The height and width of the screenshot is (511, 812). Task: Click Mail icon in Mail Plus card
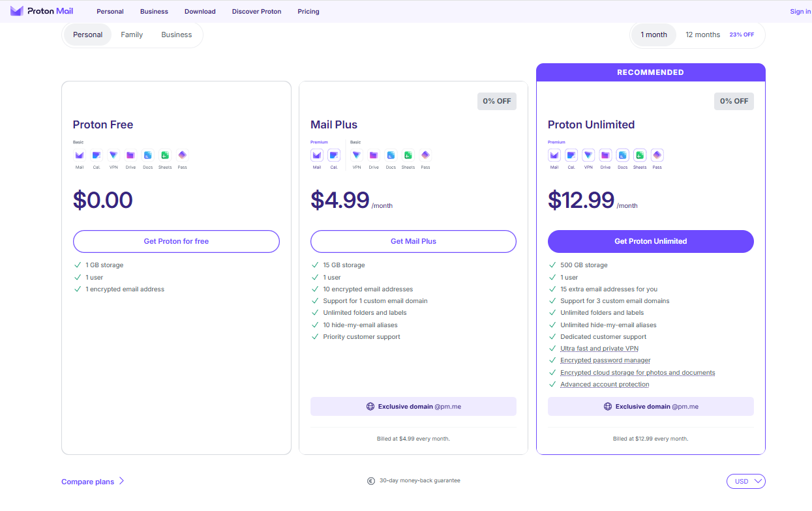317,155
